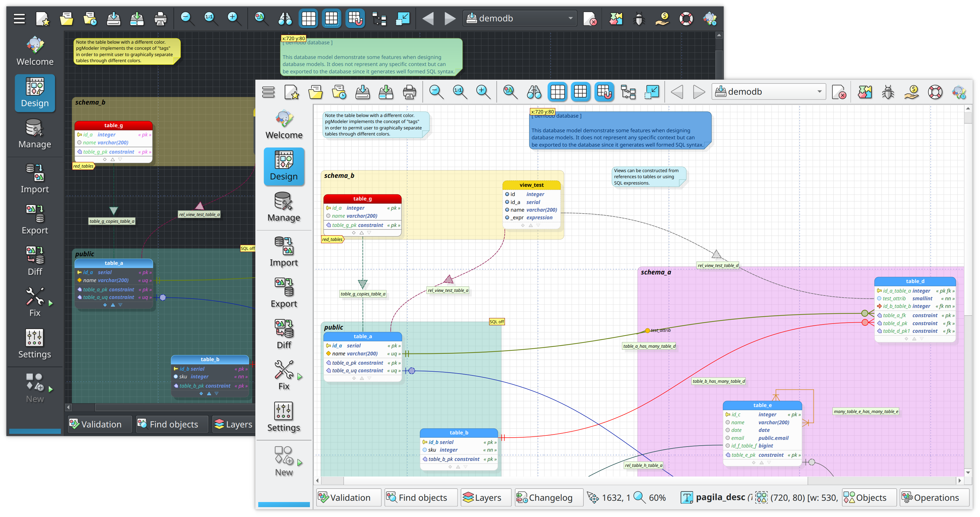Toggle Find objects panel in light window
Viewport: 980px width, 517px height.
(421, 498)
